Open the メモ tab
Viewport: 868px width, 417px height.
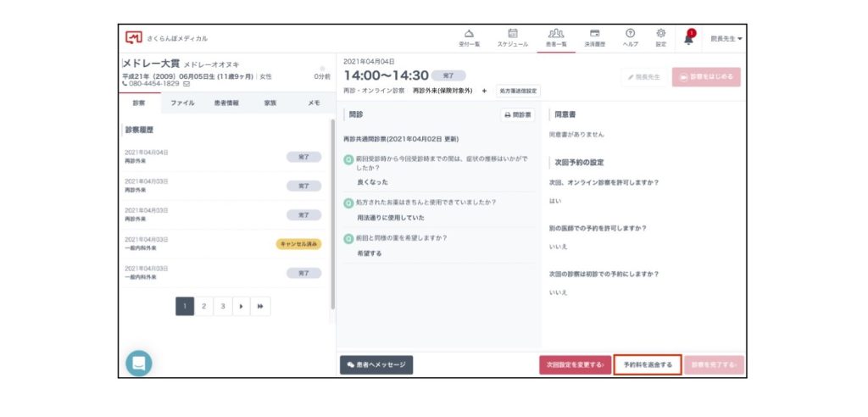tap(314, 103)
